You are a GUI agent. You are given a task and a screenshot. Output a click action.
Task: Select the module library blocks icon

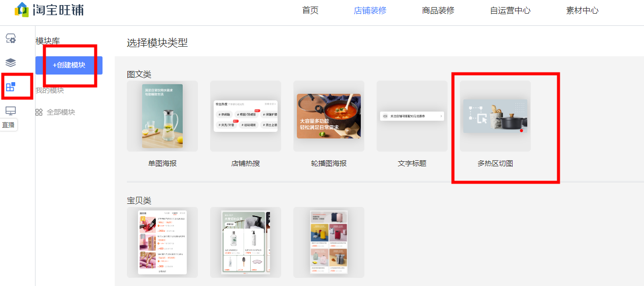pyautogui.click(x=11, y=87)
